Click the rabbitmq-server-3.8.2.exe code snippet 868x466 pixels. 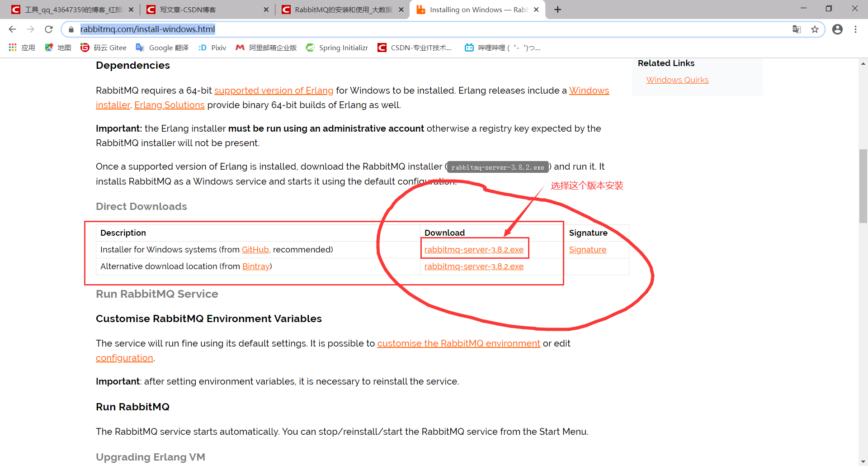(x=497, y=167)
